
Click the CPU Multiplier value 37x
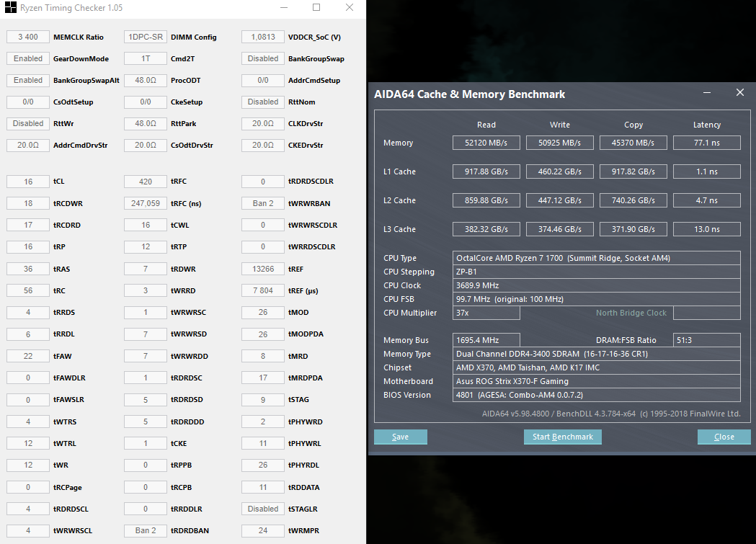coord(486,313)
